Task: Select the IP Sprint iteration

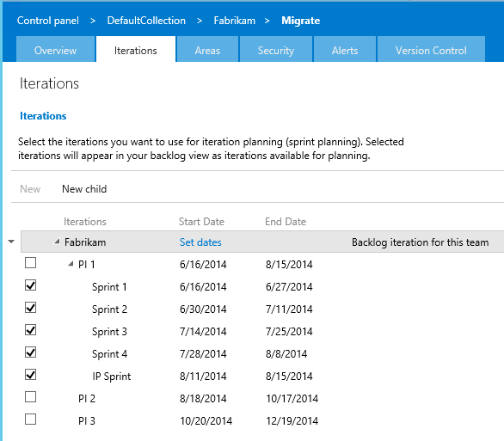Action: (112, 377)
